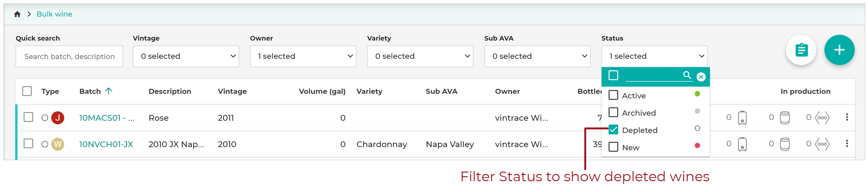Clear the status filter search with X icon
868x192 pixels.
pos(701,77)
